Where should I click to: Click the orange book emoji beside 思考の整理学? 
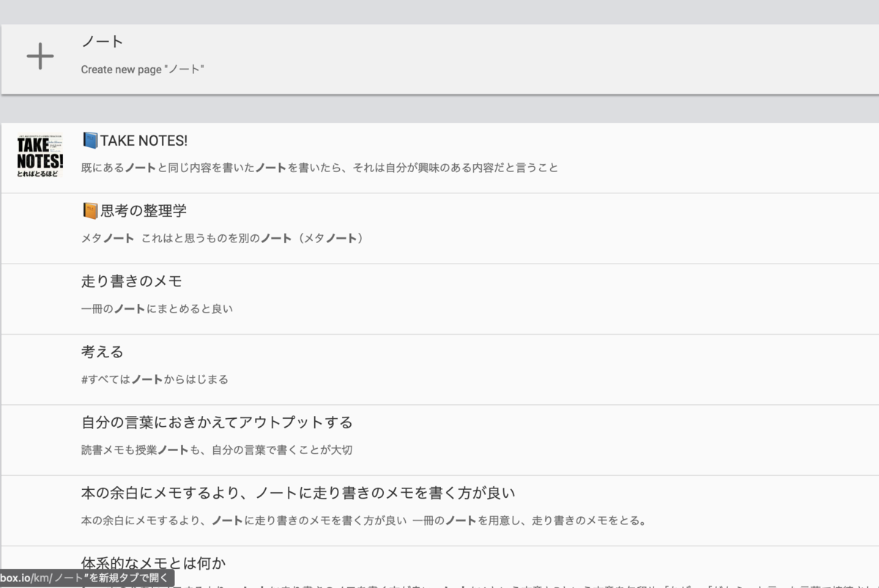tap(89, 211)
